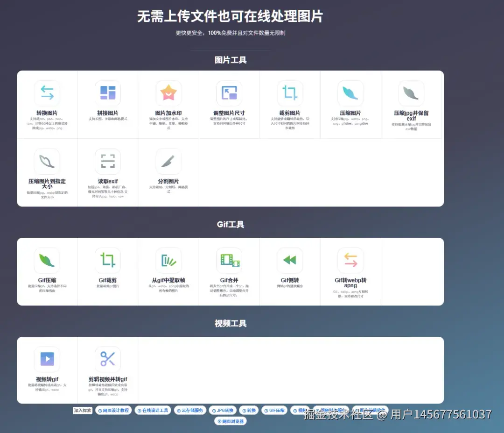Open the 压缩图片 compression leaf icon

point(350,92)
